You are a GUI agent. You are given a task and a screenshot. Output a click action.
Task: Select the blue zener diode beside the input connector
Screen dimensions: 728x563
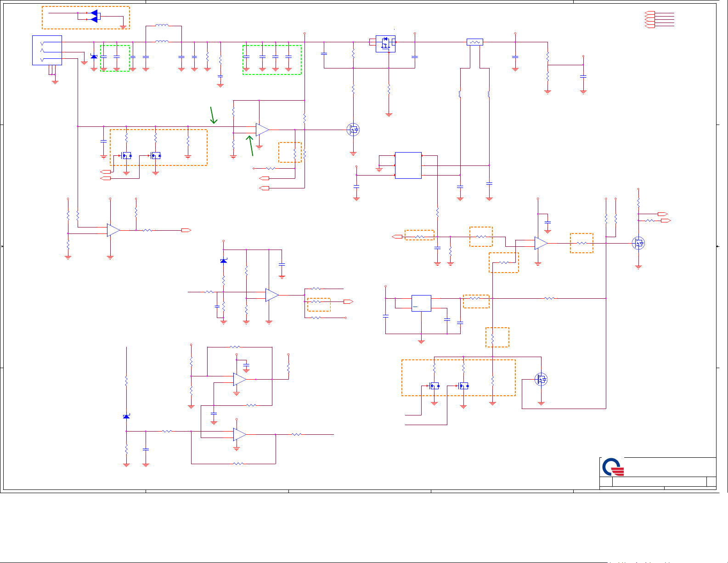coord(94,57)
